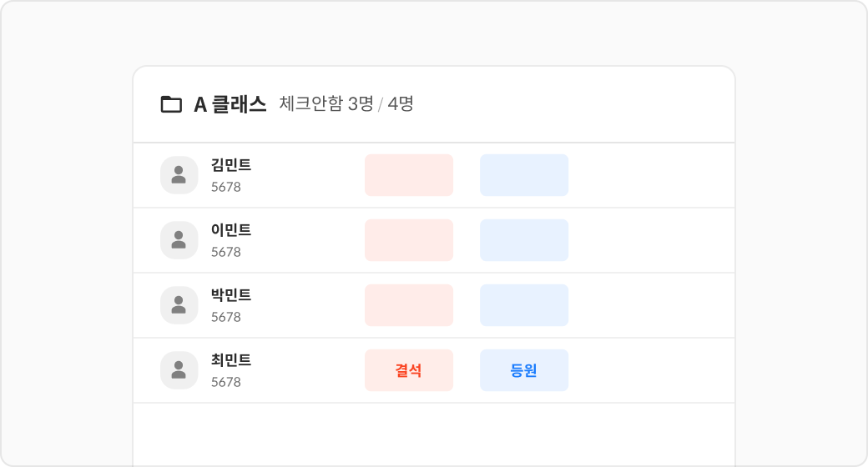The width and height of the screenshot is (868, 467).
Task: Open the A 클래스 header title
Action: pyautogui.click(x=230, y=104)
